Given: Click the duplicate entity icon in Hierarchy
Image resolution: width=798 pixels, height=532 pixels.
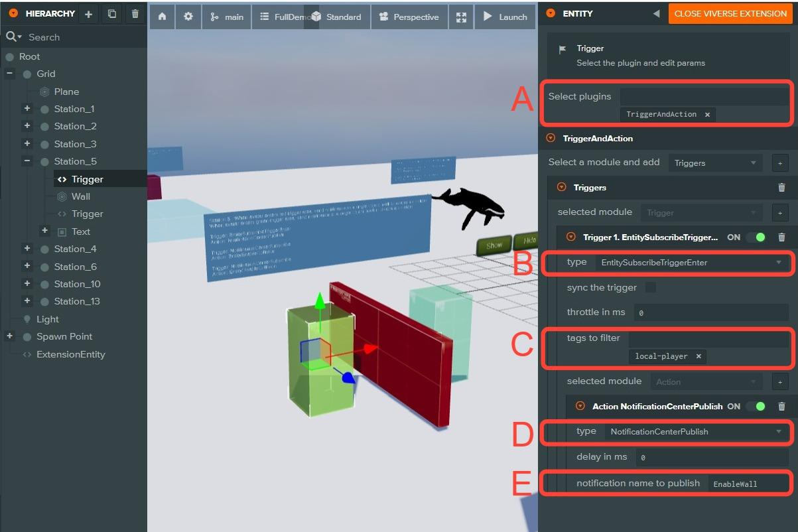Looking at the screenshot, I should (111, 14).
